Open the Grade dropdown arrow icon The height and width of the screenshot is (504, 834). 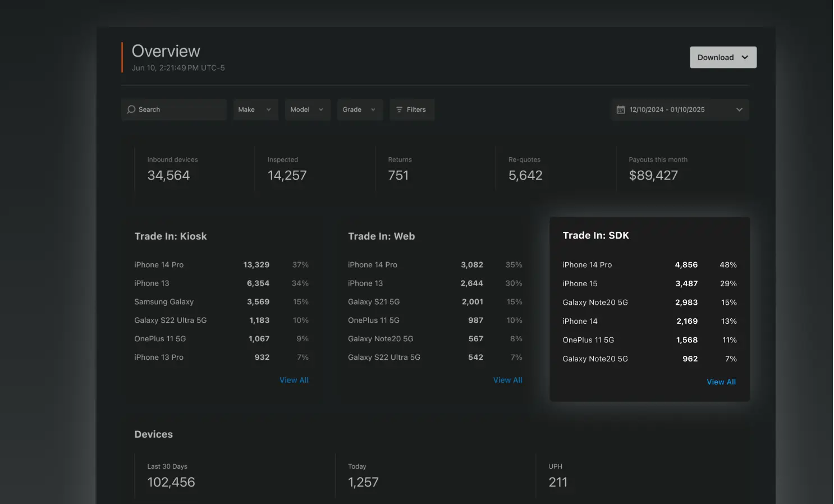tap(373, 109)
